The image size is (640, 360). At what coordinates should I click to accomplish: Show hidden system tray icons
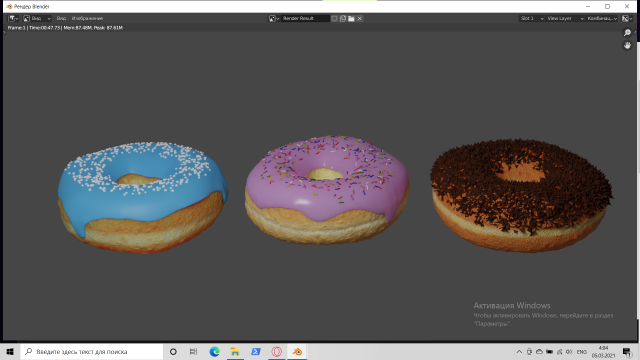click(x=519, y=351)
